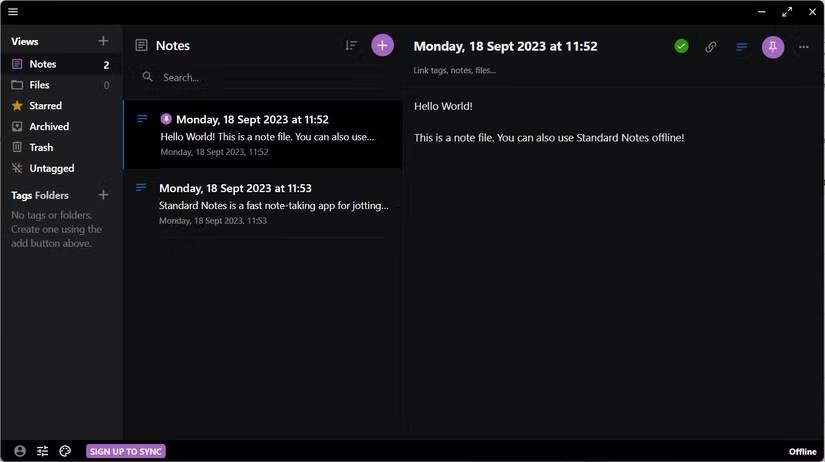Switch to the Tags section tab
The width and height of the screenshot is (825, 462).
22,195
